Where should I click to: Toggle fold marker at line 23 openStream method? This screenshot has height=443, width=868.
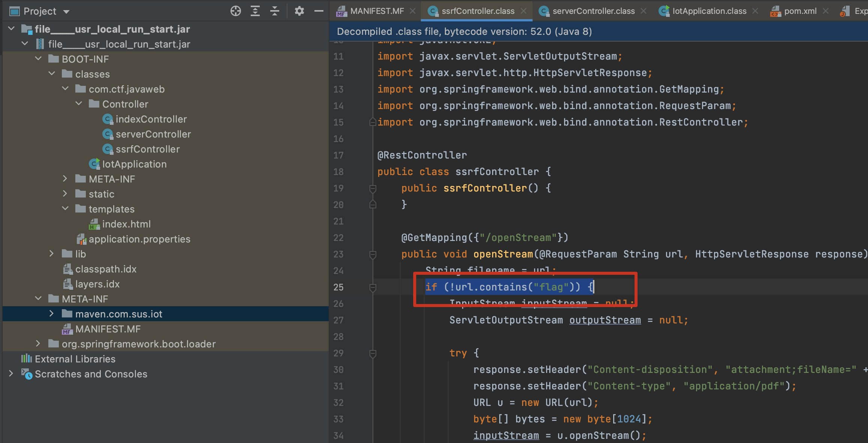point(373,254)
